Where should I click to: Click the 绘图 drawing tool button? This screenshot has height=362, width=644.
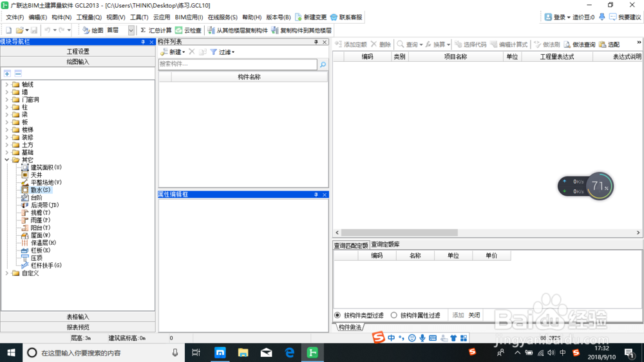pos(92,30)
